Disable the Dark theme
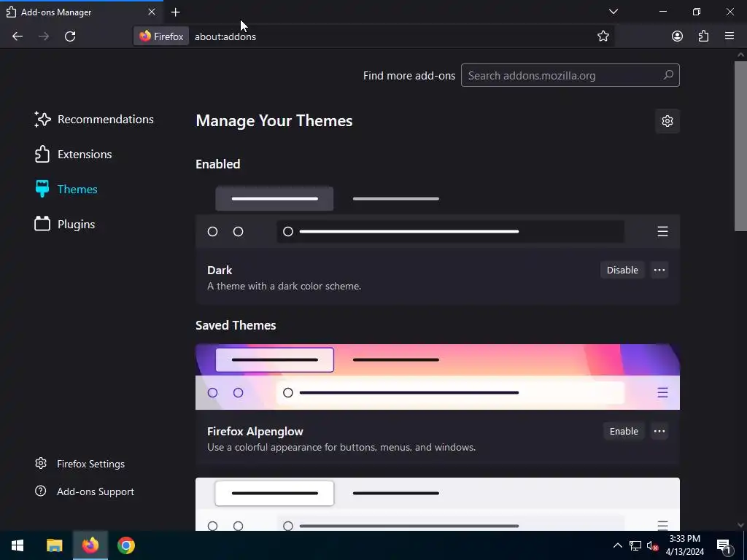The width and height of the screenshot is (747, 560). (622, 270)
